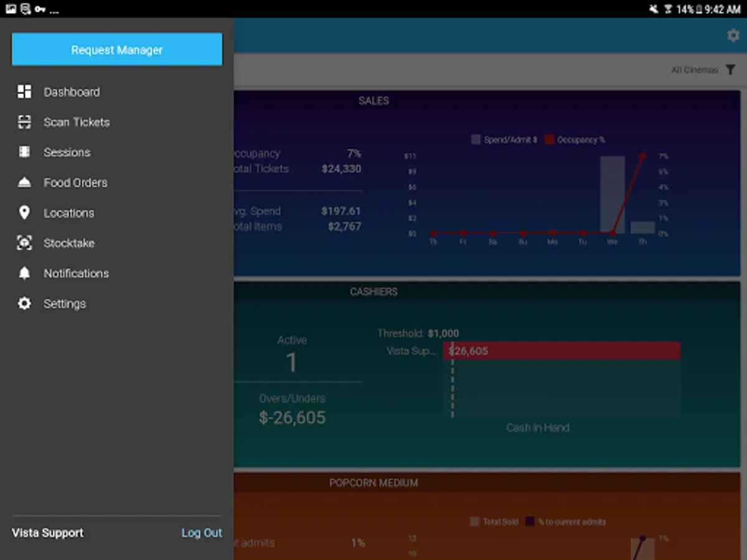This screenshot has height=560, width=747.
Task: Select Stocktake menu label
Action: [x=69, y=243]
